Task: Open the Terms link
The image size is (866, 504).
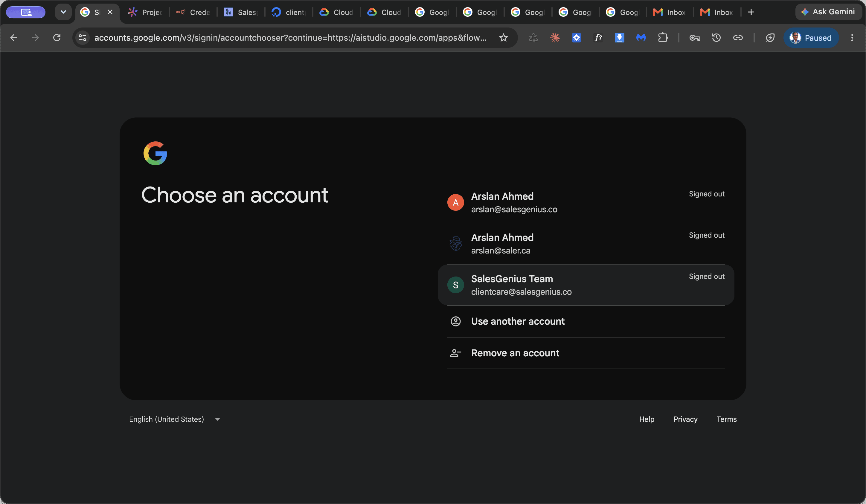Action: 726,419
